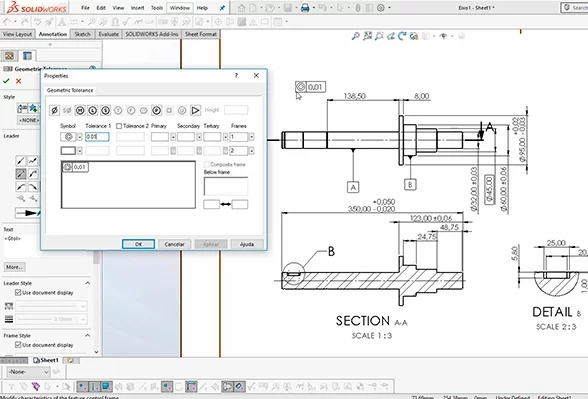Toggle Use document display under Leader Style
This screenshot has height=399, width=588.
click(18, 292)
